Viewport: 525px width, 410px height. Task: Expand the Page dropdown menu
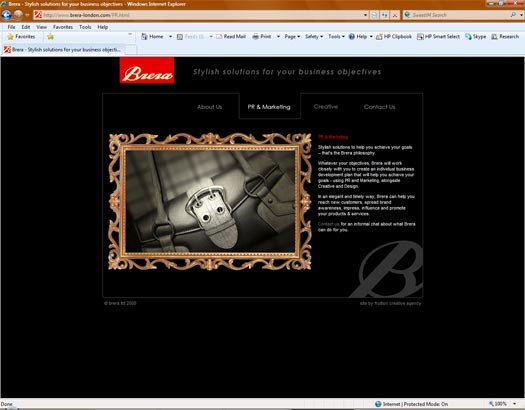[292, 36]
